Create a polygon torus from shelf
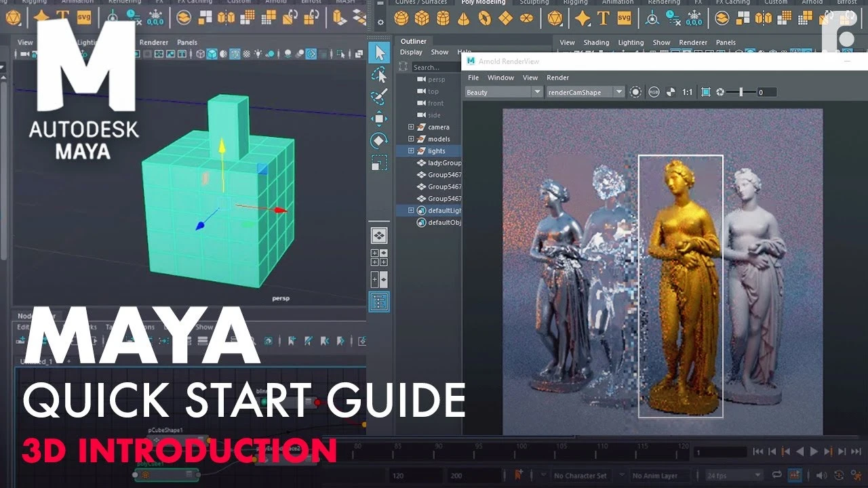868x488 pixels. click(484, 18)
